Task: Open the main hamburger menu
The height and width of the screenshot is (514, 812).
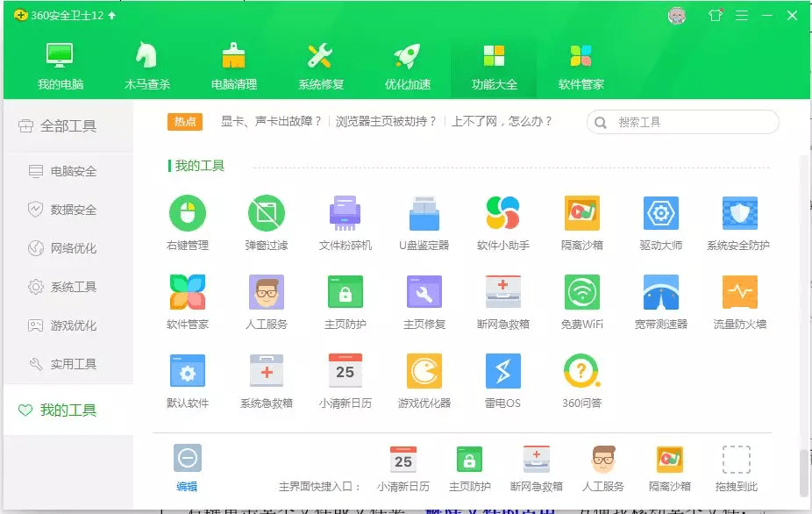Action: click(x=742, y=16)
